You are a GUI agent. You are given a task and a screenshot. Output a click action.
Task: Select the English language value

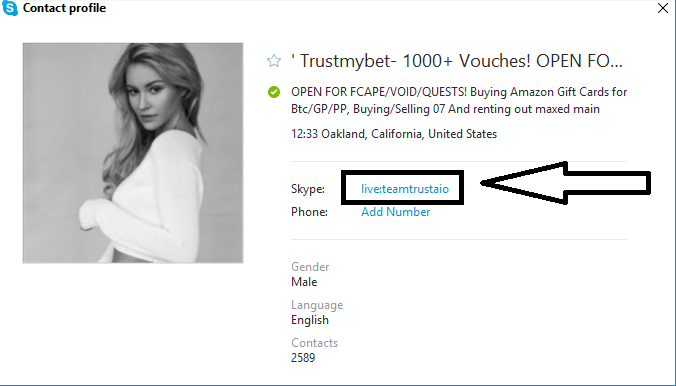click(x=310, y=320)
